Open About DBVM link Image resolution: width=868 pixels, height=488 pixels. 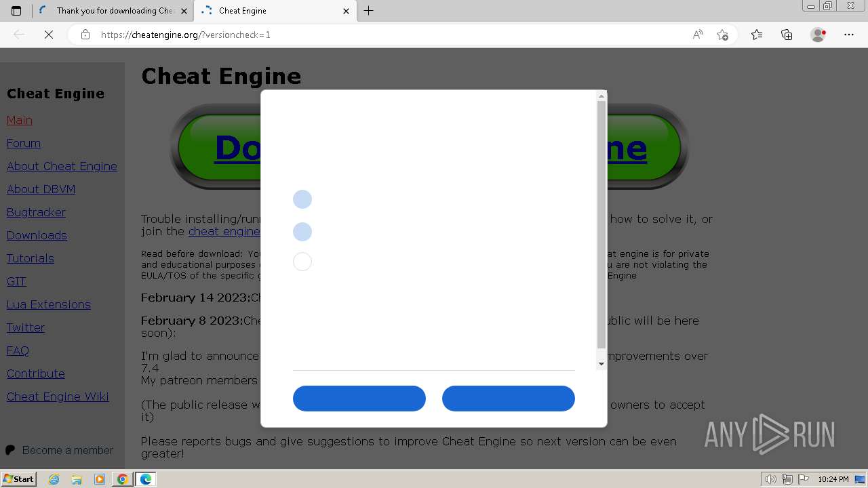[41, 189]
